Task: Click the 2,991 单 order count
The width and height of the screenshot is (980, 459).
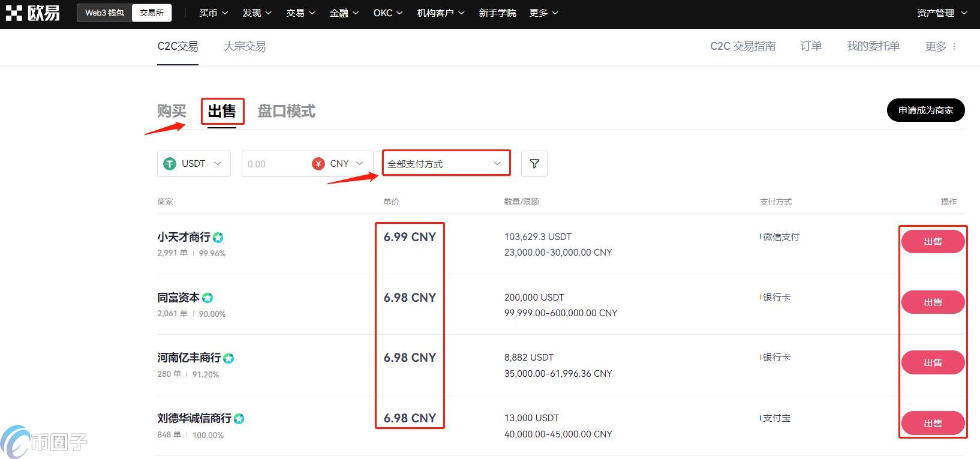Action: (x=173, y=253)
